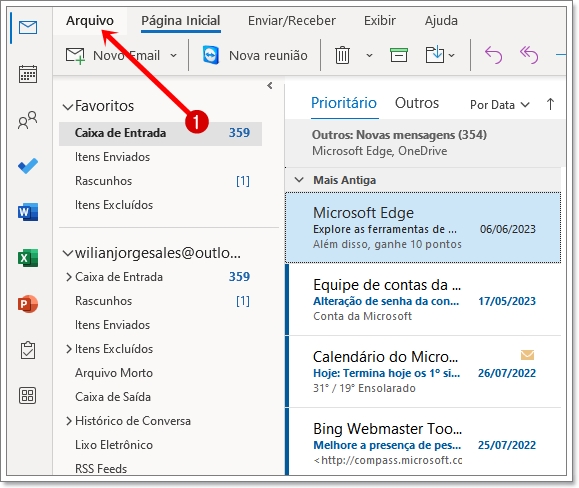Click the Reply All arrows icon

(529, 55)
